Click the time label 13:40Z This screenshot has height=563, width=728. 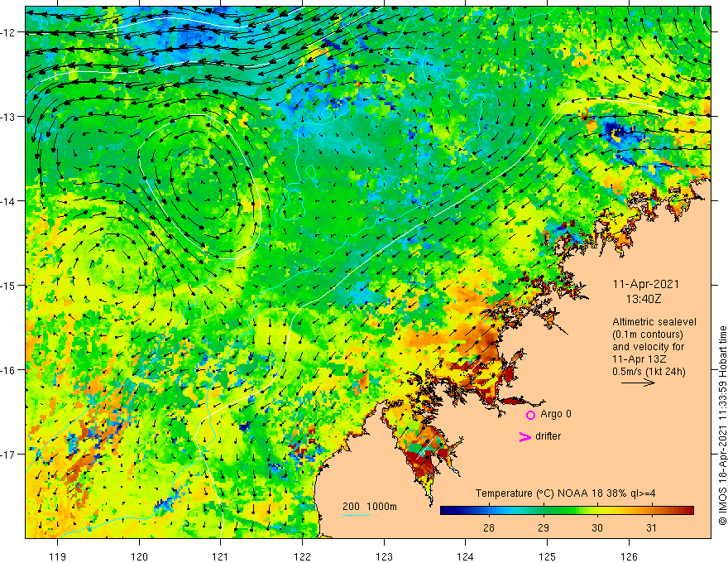[644, 299]
